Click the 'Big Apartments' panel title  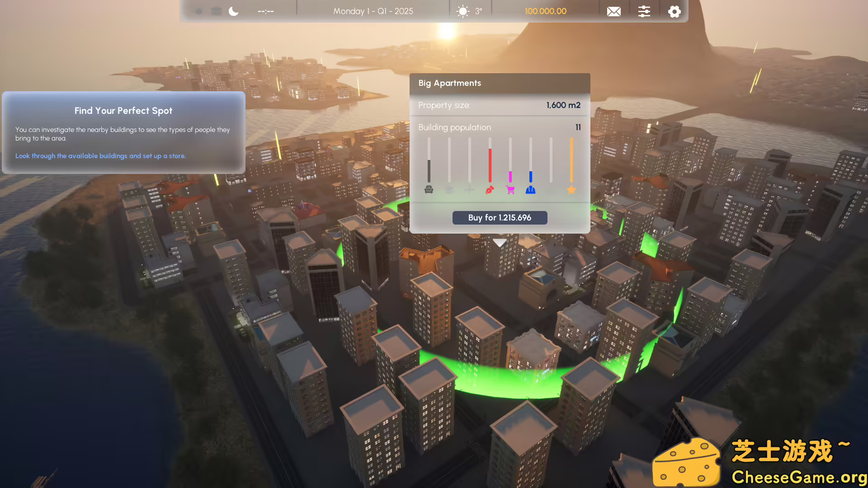coord(449,83)
